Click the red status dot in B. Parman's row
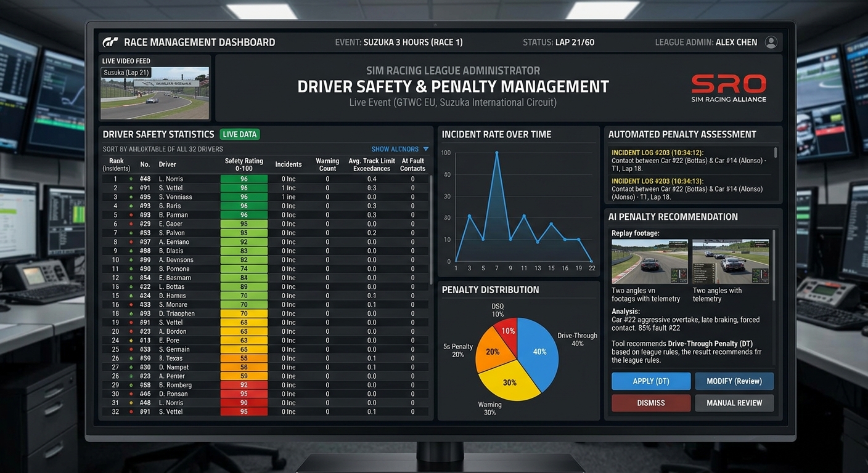This screenshot has height=473, width=868. (x=131, y=215)
